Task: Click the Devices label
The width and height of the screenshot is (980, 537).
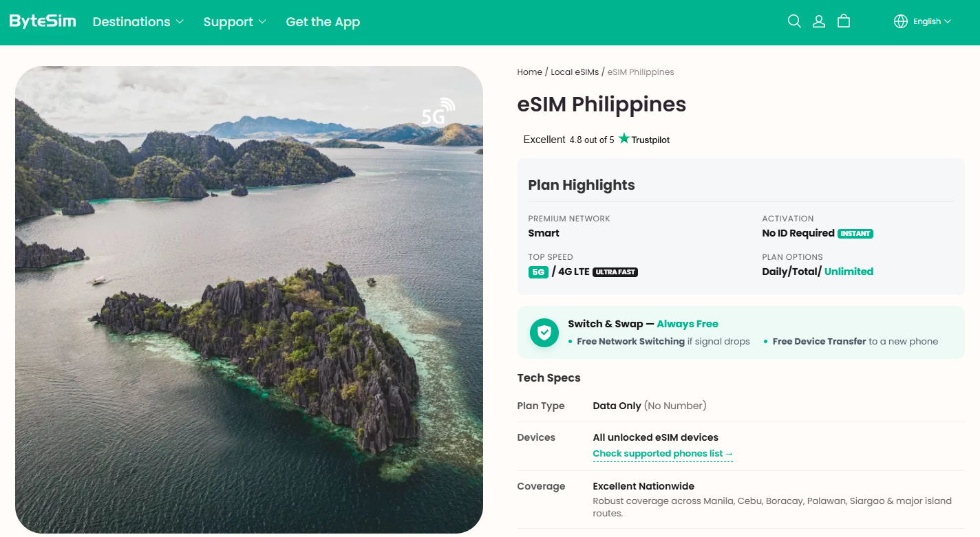Action: click(536, 437)
